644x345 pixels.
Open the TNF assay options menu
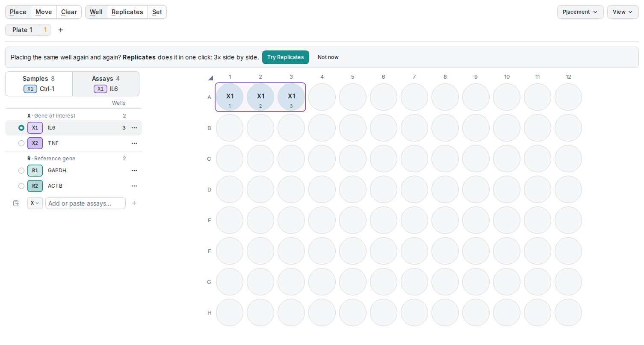click(x=134, y=143)
